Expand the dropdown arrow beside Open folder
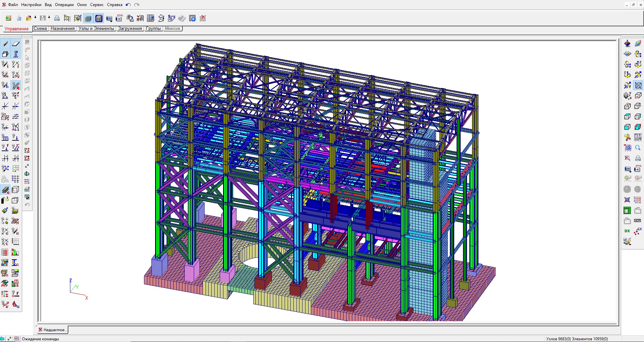Image resolution: width=644 pixels, height=342 pixels. [35, 18]
